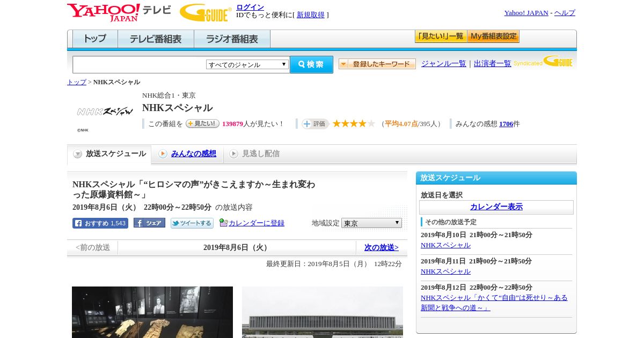Screen dimensions: 644x338
Task: Click the five-star rating display
Action: pyautogui.click(x=354, y=123)
